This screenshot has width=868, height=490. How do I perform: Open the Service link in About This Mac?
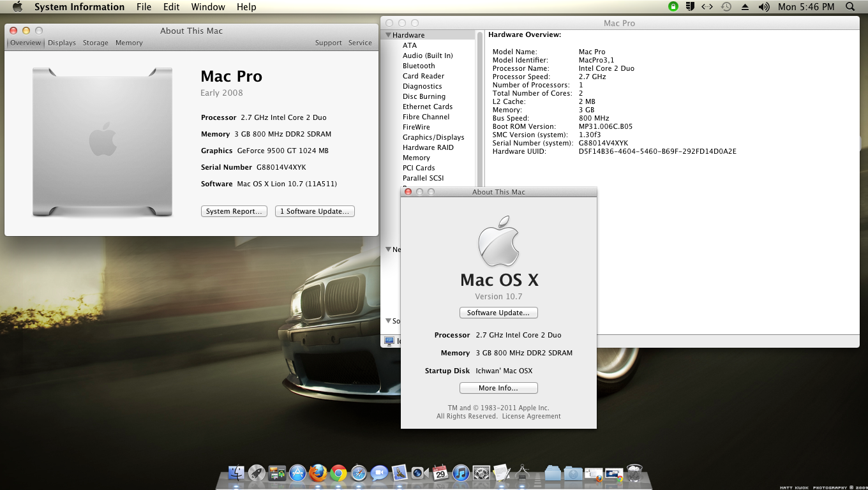[360, 43]
